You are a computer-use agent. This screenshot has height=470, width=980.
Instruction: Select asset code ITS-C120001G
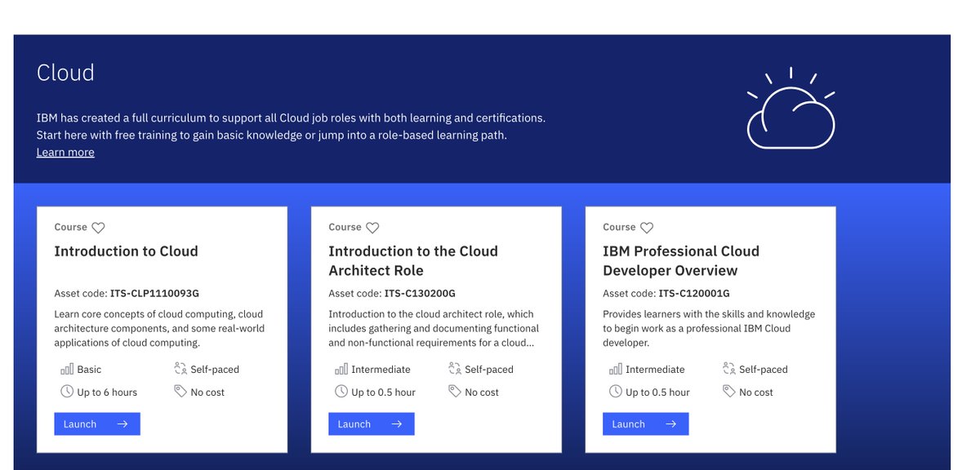pos(694,294)
